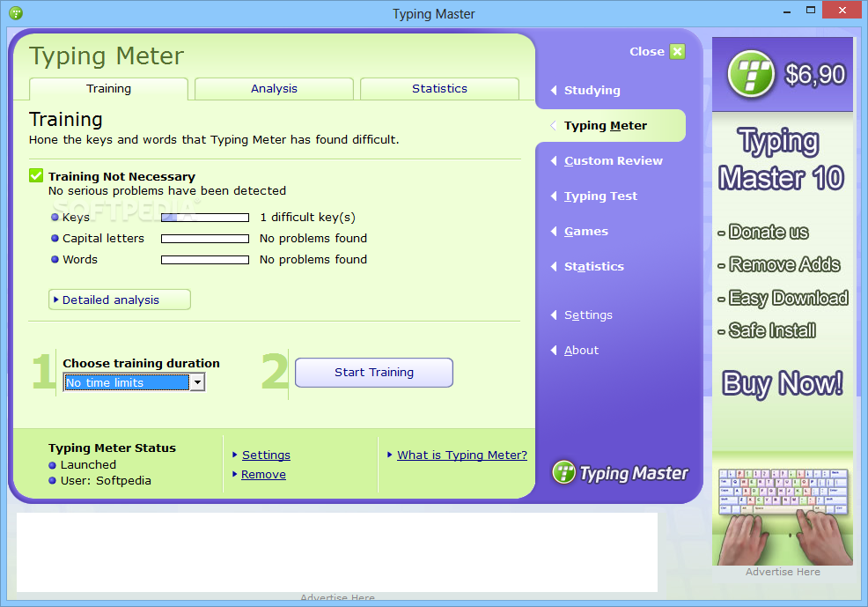The image size is (868, 607).
Task: Expand Detailed analysis
Action: click(x=120, y=300)
